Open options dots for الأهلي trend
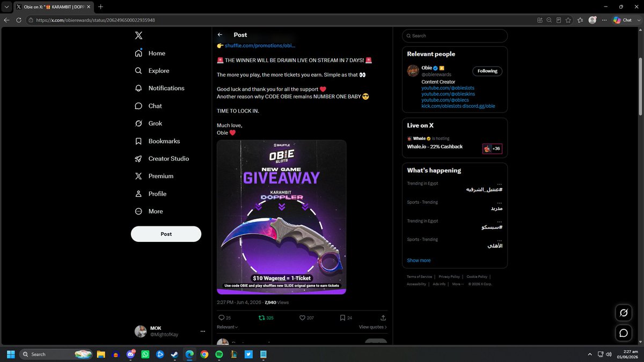Image resolution: width=644 pixels, height=362 pixels. point(500,240)
